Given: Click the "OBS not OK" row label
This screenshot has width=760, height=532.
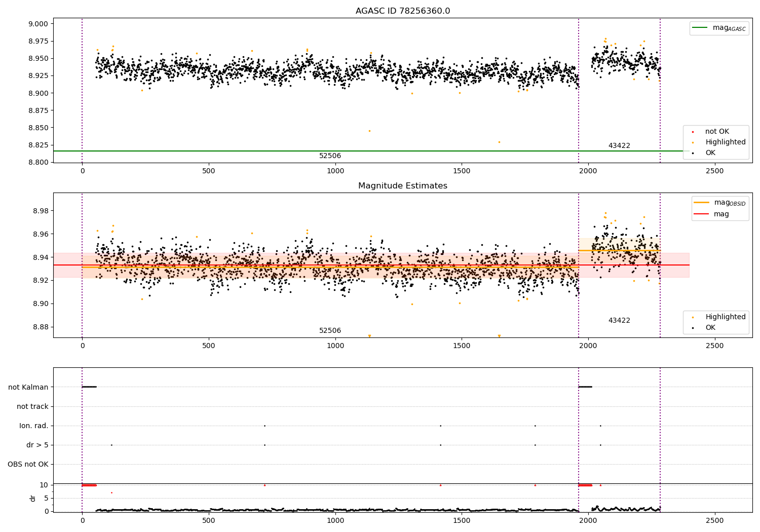Looking at the screenshot, I should coord(28,465).
